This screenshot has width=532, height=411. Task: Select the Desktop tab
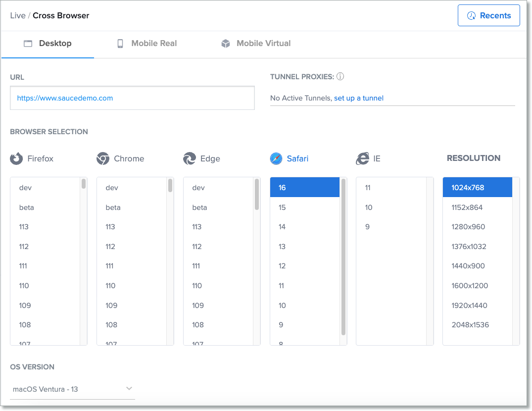tap(48, 44)
